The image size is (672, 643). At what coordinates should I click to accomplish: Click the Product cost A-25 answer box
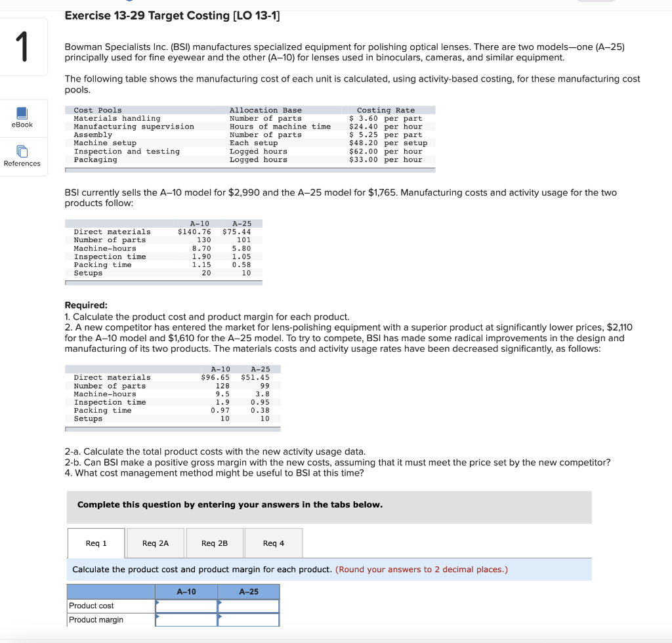(x=249, y=606)
